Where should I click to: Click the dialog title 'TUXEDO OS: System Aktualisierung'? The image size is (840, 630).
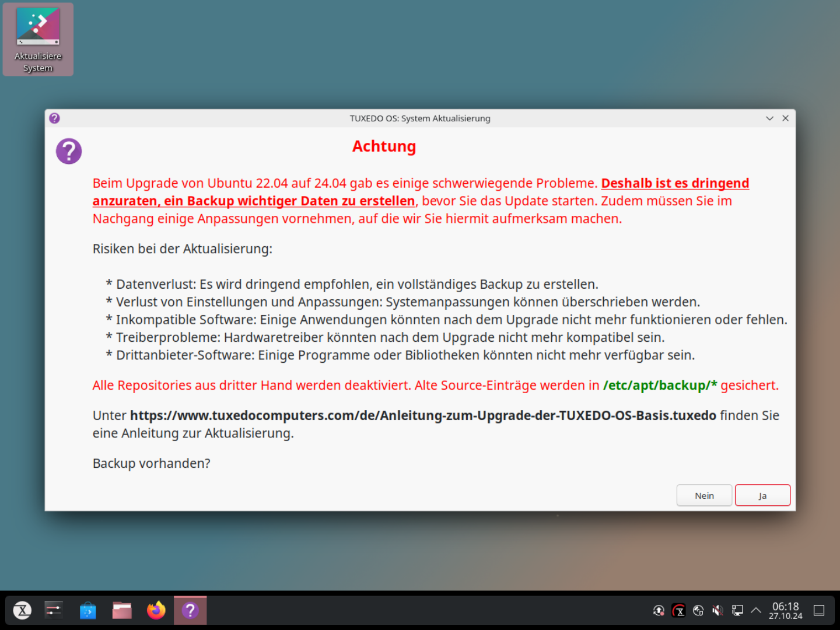click(x=420, y=118)
